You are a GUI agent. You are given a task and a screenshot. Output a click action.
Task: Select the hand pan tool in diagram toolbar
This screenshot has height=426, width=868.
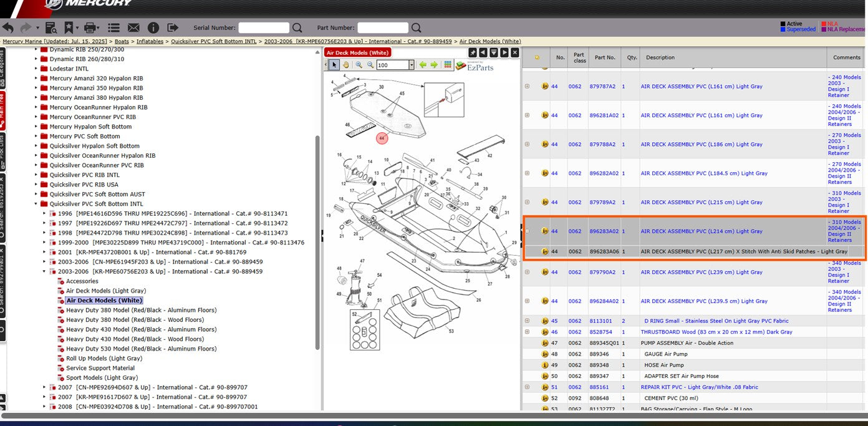(x=345, y=65)
